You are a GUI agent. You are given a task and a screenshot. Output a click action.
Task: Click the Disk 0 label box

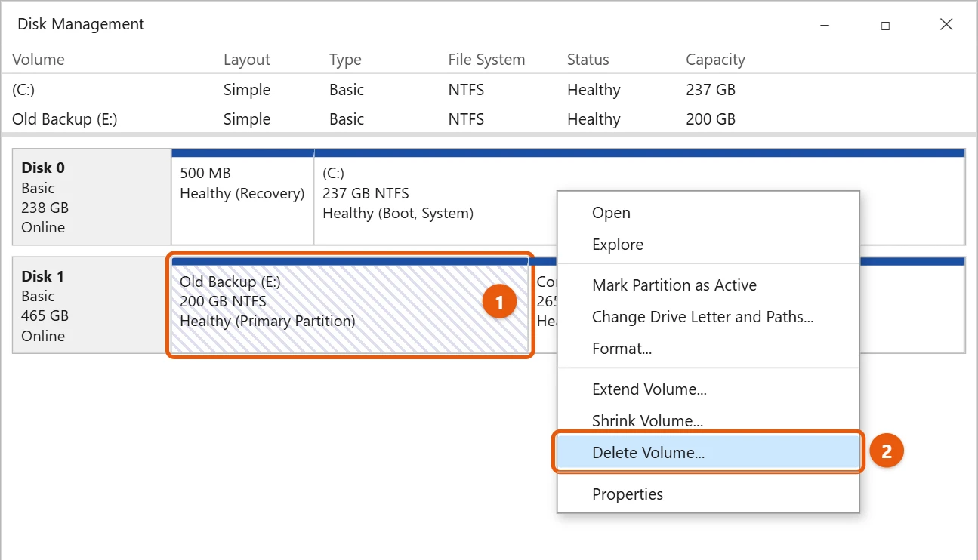tap(91, 196)
